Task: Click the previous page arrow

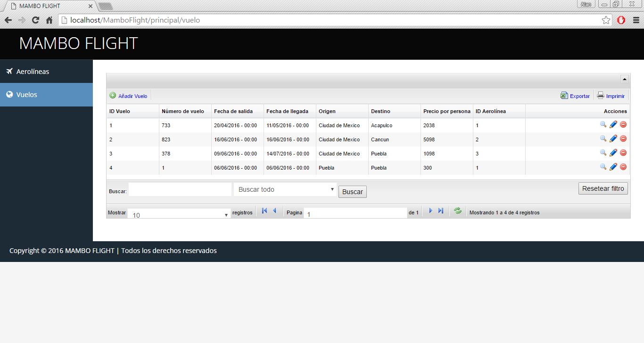Action: point(274,211)
